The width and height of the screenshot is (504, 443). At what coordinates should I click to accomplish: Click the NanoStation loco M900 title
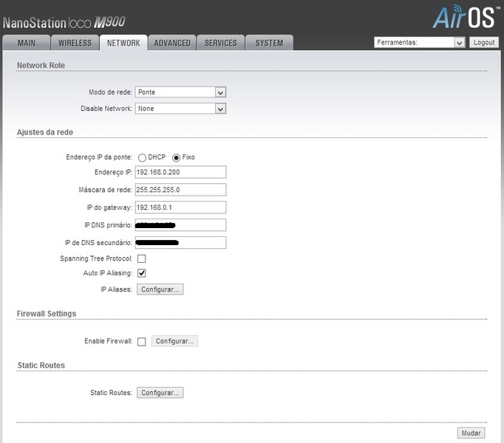click(64, 23)
